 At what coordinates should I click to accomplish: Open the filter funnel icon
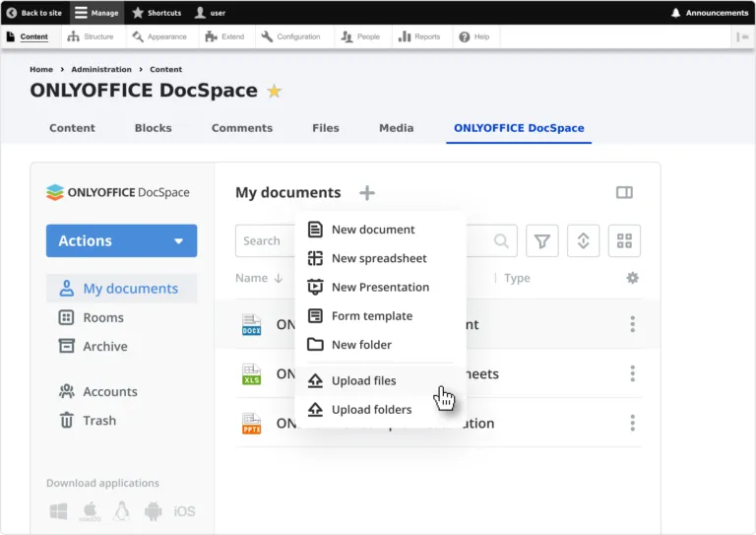click(542, 240)
